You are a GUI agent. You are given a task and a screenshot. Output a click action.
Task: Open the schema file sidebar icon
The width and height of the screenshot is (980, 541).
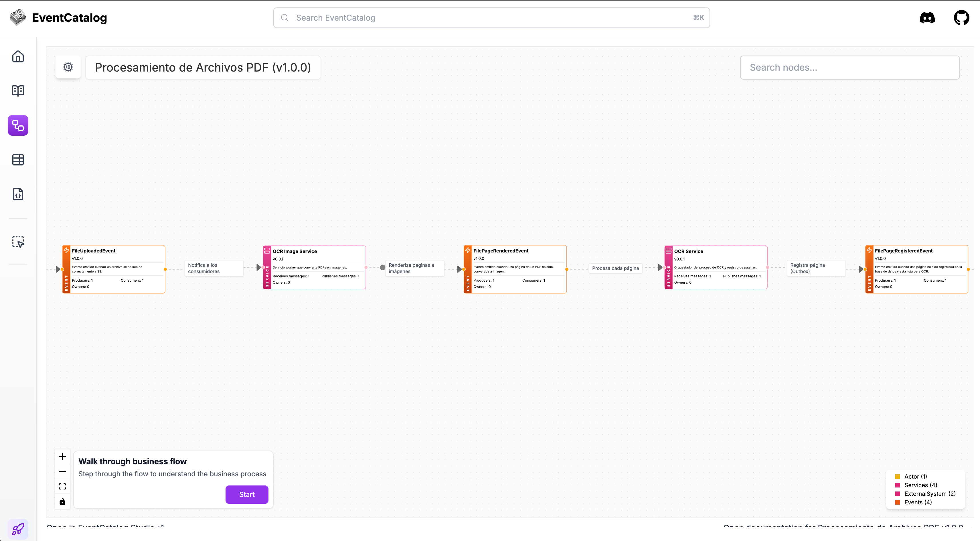pos(18,194)
